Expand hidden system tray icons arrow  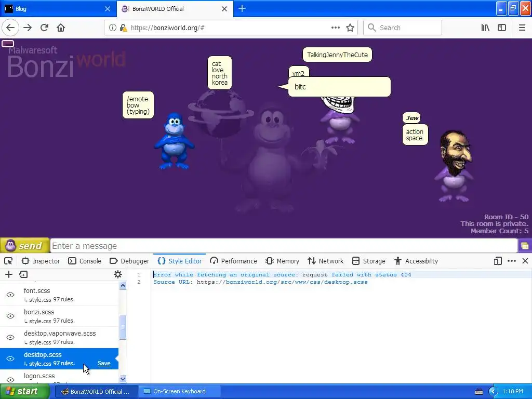click(x=494, y=392)
